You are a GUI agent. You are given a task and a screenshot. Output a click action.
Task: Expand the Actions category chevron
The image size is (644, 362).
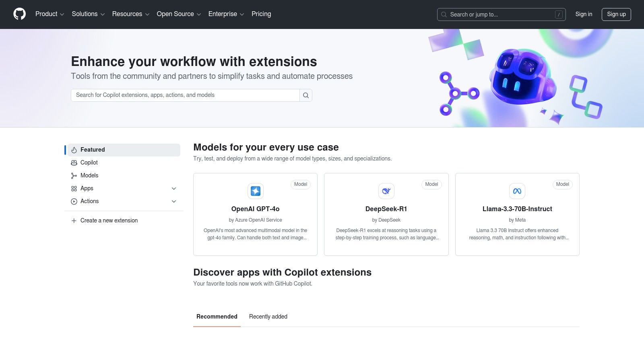click(174, 202)
